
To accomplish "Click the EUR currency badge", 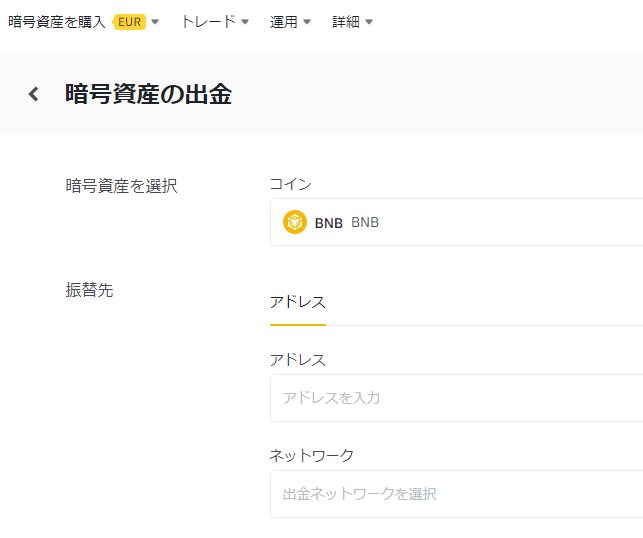I will 129,22.
